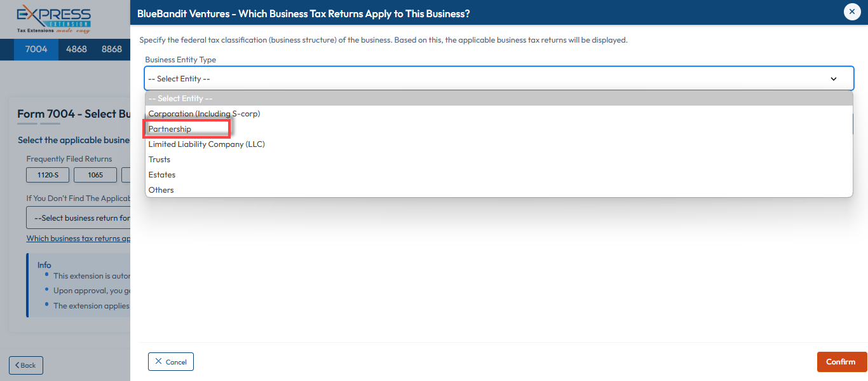Open 'Which business tax returns apply' link
The width and height of the screenshot is (868, 381).
(78, 239)
